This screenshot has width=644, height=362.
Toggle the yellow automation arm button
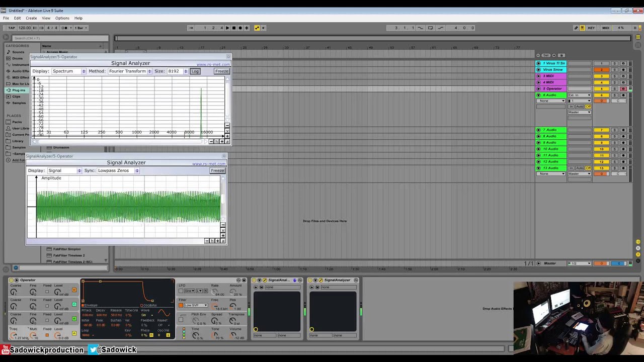257,28
